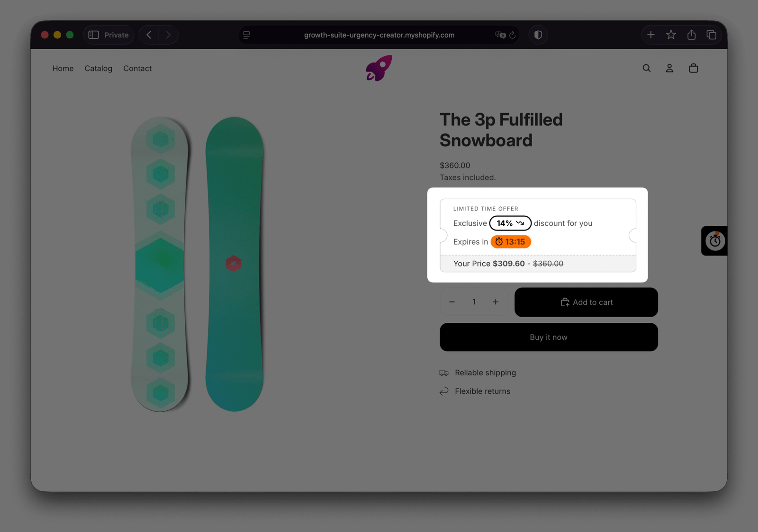This screenshot has height=532, width=758.
Task: Increase quantity with the plus button
Action: coord(496,302)
